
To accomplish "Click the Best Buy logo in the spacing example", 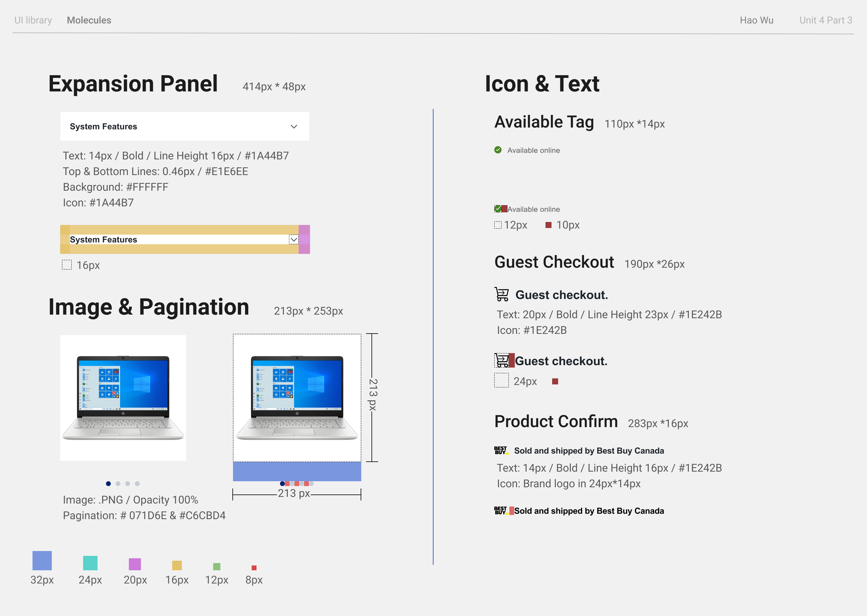I will (x=501, y=510).
